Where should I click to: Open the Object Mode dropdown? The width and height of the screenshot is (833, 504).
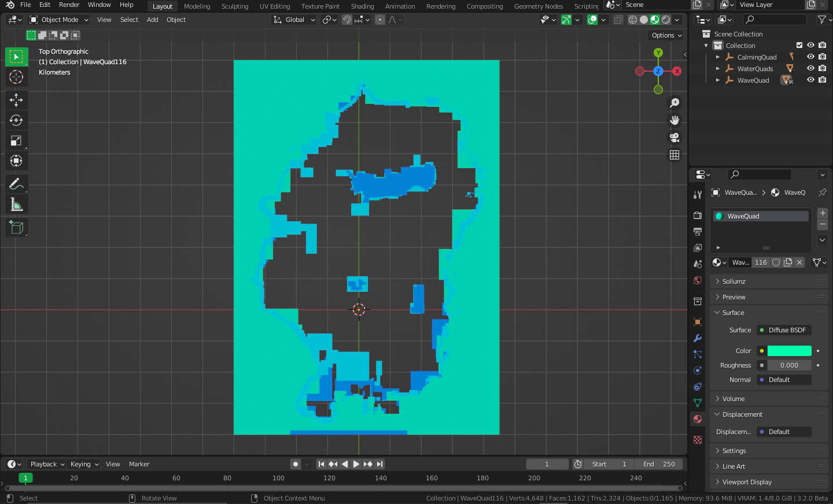59,20
